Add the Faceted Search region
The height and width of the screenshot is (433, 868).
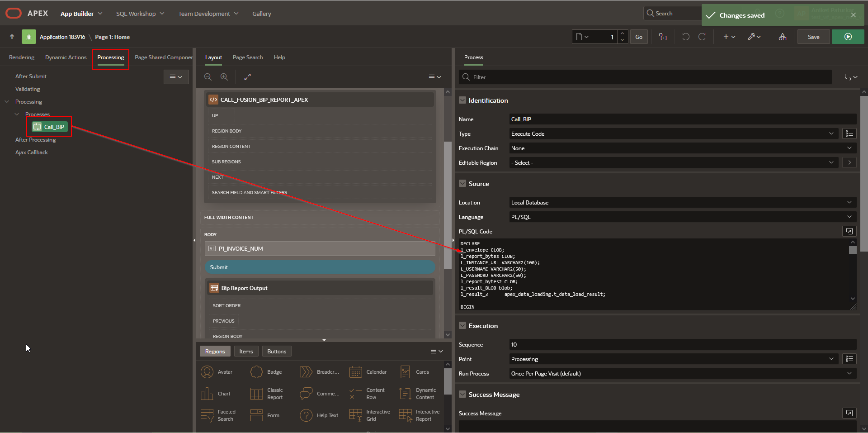218,415
